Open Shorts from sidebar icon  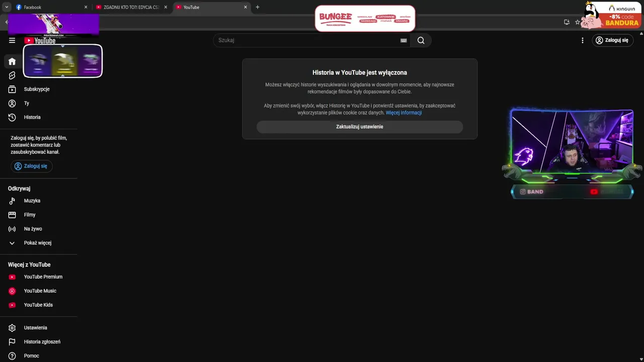tap(12, 75)
